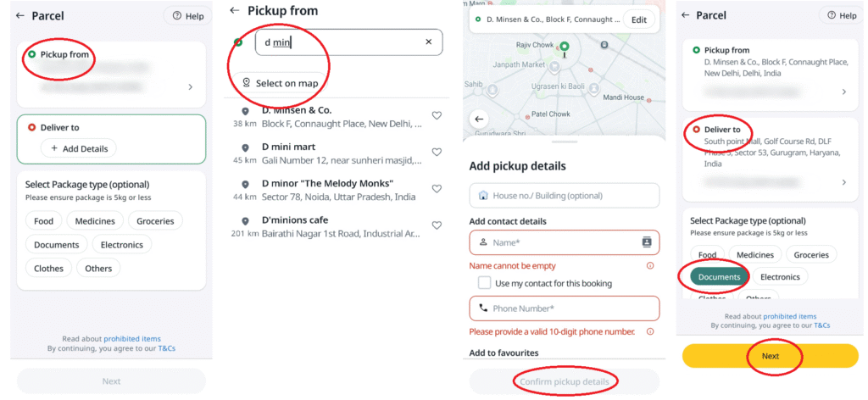The width and height of the screenshot is (868, 400).
Task: Clear the 'd min' search text
Action: (x=428, y=42)
